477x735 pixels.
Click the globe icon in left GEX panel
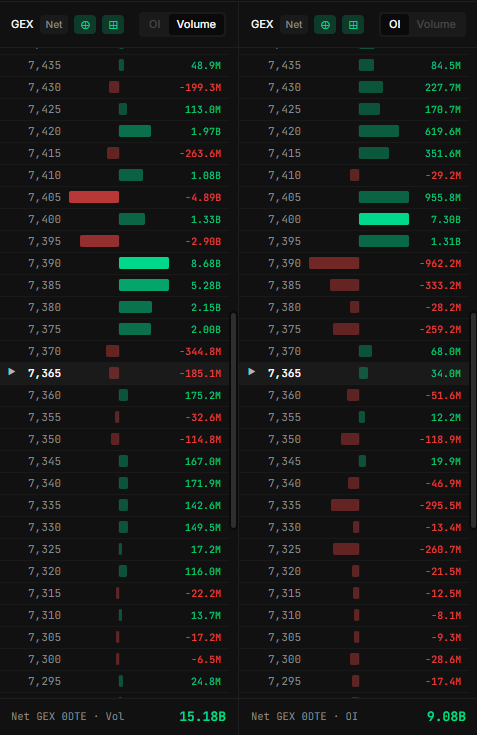85,25
